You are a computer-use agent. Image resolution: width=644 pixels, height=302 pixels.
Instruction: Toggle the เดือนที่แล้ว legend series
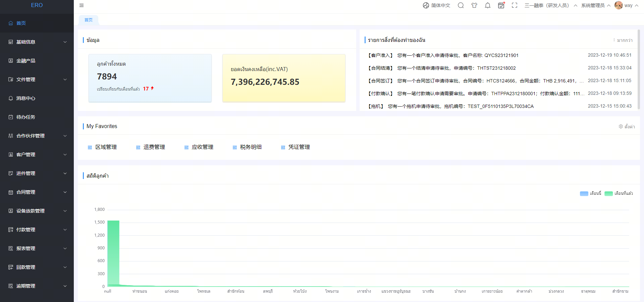pyautogui.click(x=619, y=193)
